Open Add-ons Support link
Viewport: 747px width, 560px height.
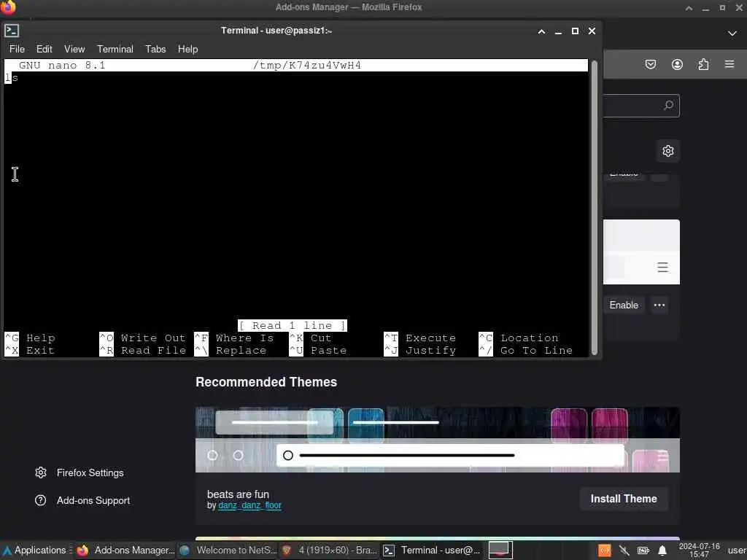pyautogui.click(x=93, y=500)
